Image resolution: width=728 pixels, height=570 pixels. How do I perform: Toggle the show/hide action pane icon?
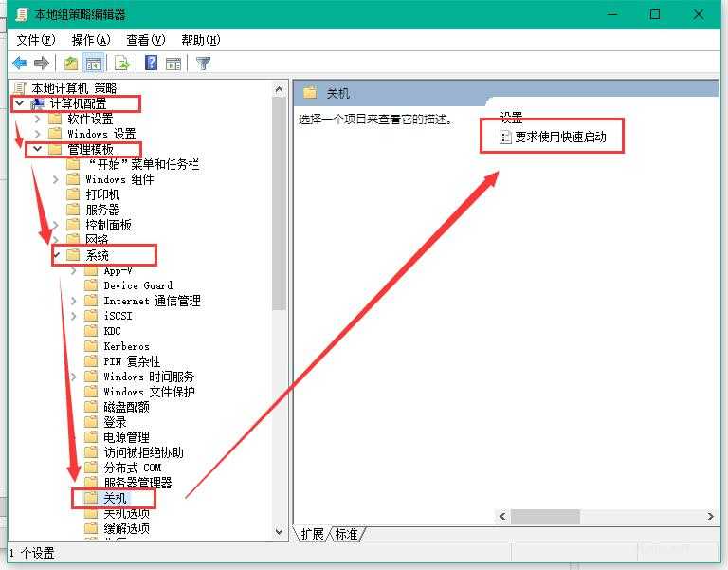tap(173, 64)
